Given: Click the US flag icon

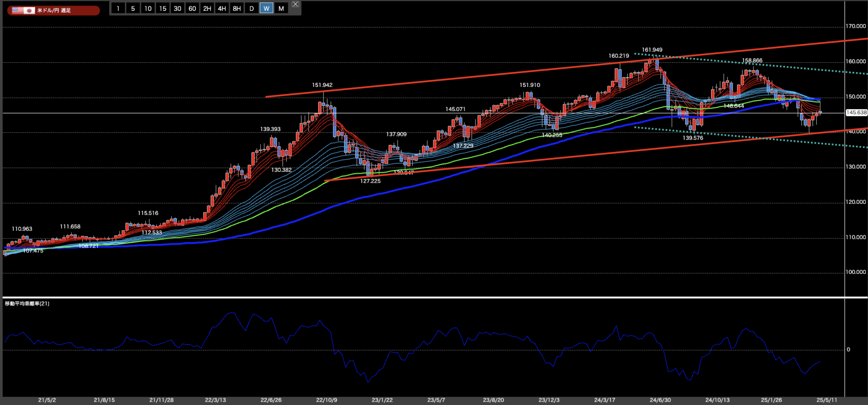Looking at the screenshot, I should (x=18, y=10).
